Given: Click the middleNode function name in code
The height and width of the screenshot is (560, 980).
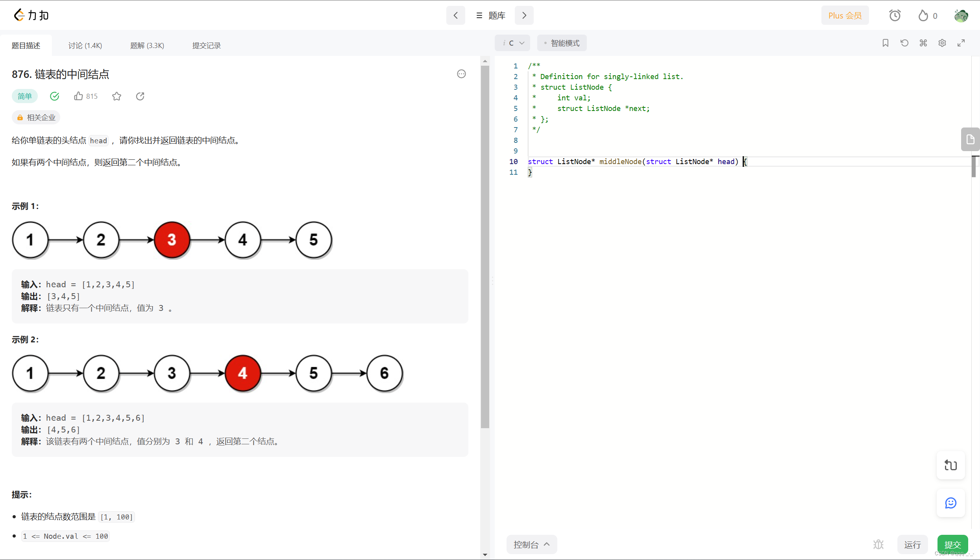Looking at the screenshot, I should 620,161.
